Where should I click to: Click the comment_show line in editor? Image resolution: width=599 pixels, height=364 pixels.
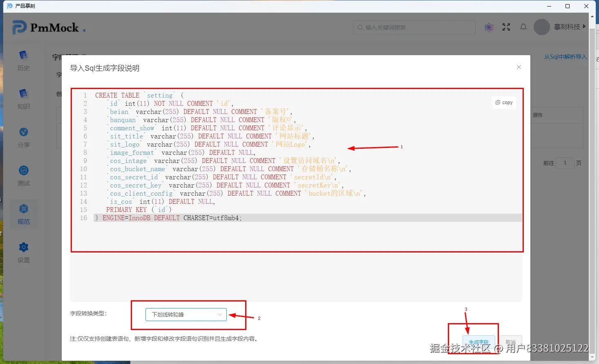[x=207, y=128]
